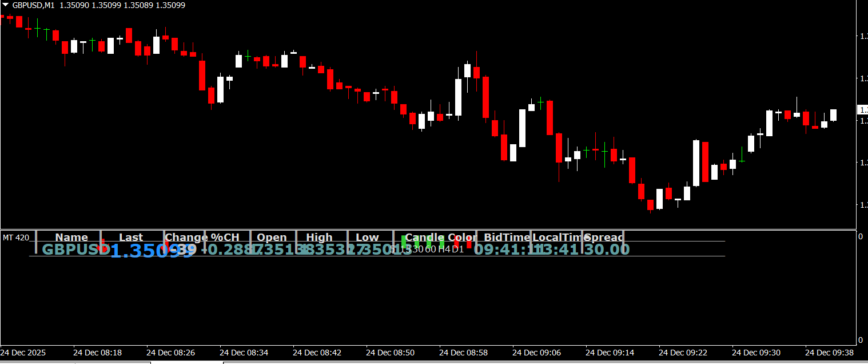Click the Open column header
868x364 pixels.
coord(272,238)
